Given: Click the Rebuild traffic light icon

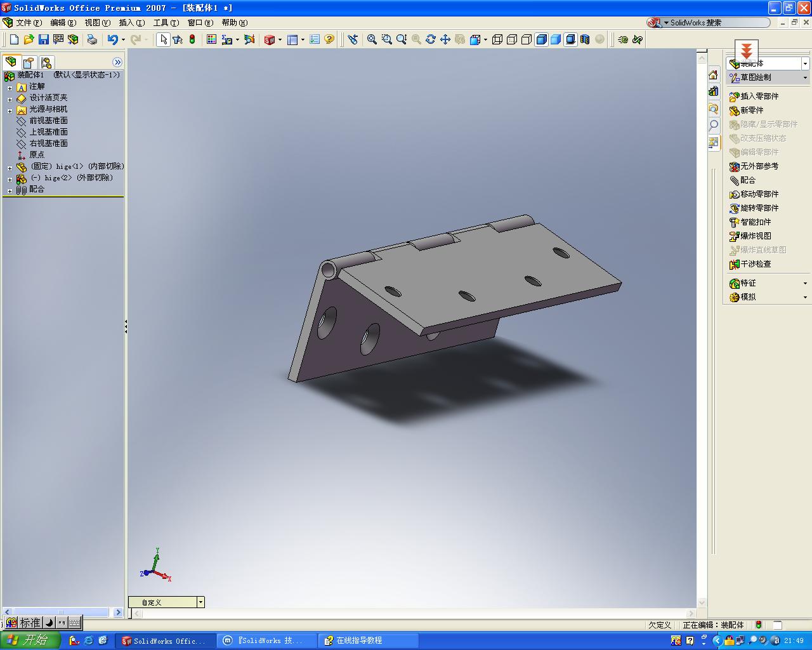Looking at the screenshot, I should [x=192, y=39].
